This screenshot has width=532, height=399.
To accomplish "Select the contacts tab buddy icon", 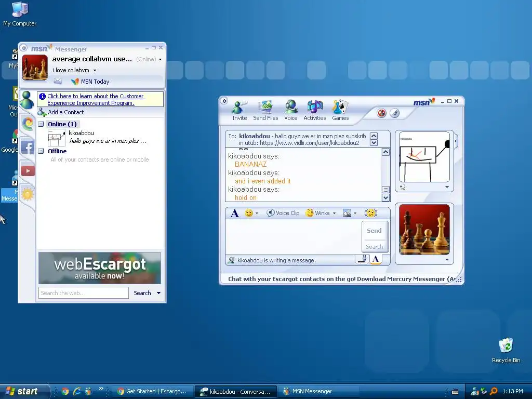I will point(27,100).
